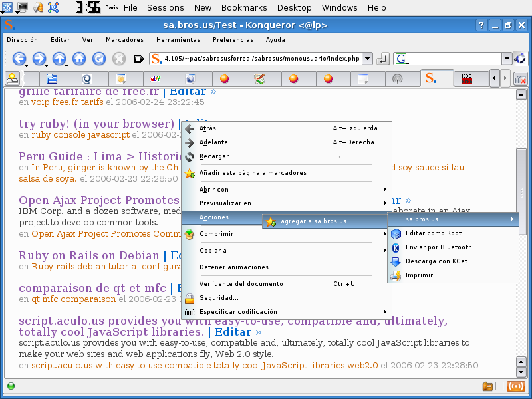532x399 pixels.
Task: Expand the Previsualizar en submenu
Action: pos(287,203)
